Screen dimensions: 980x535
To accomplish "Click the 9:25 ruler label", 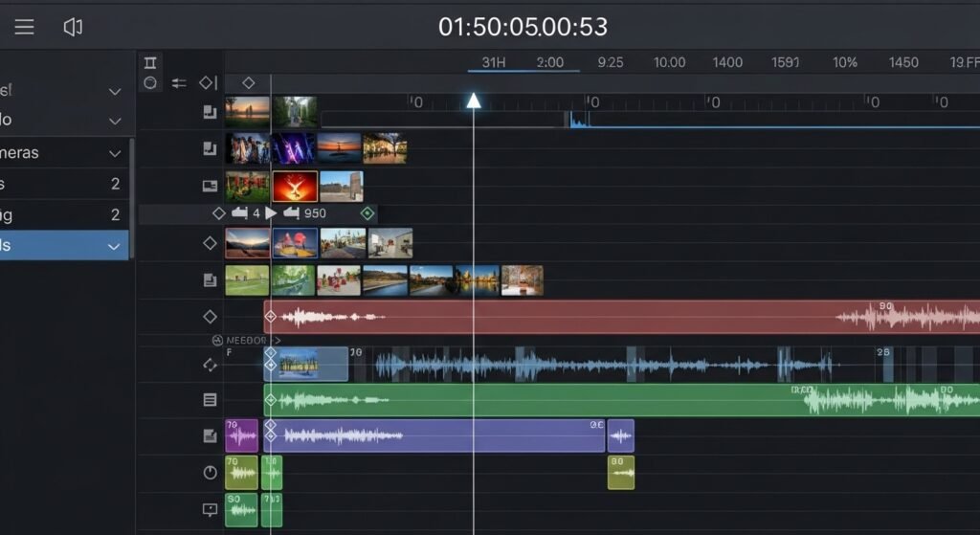I will pyautogui.click(x=610, y=62).
